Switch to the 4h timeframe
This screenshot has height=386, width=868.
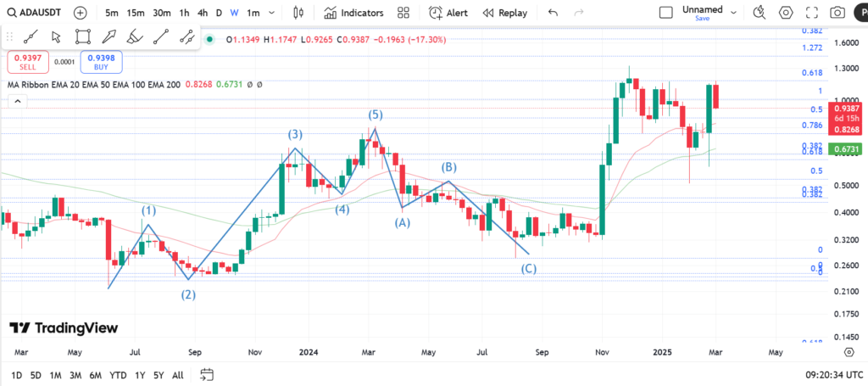tap(202, 13)
